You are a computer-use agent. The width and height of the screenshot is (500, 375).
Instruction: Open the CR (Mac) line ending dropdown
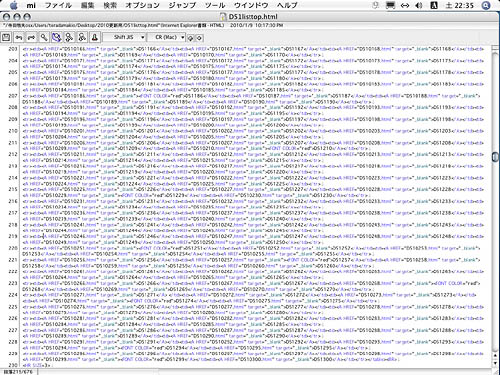166,37
